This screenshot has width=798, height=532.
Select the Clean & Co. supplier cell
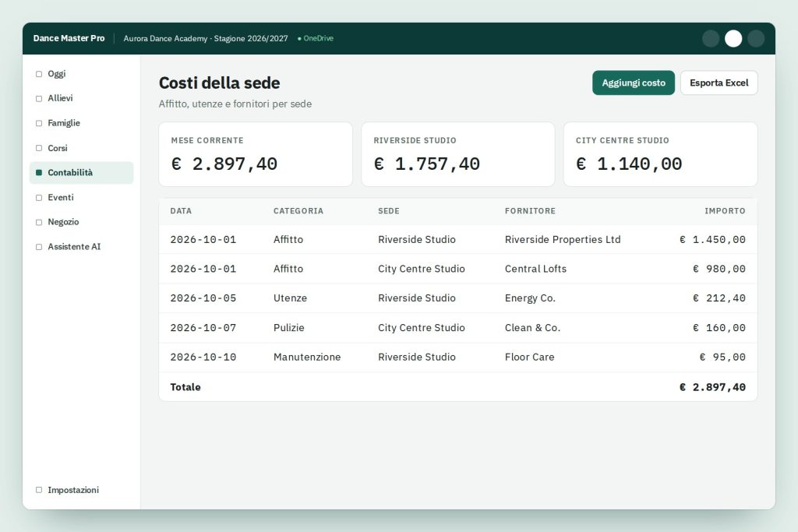point(532,328)
